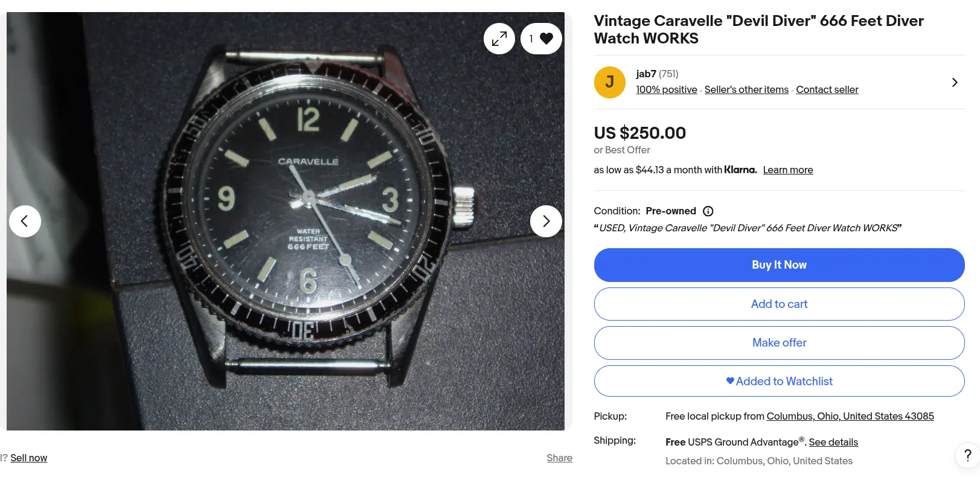
Task: Show the previous product image
Action: 25,221
